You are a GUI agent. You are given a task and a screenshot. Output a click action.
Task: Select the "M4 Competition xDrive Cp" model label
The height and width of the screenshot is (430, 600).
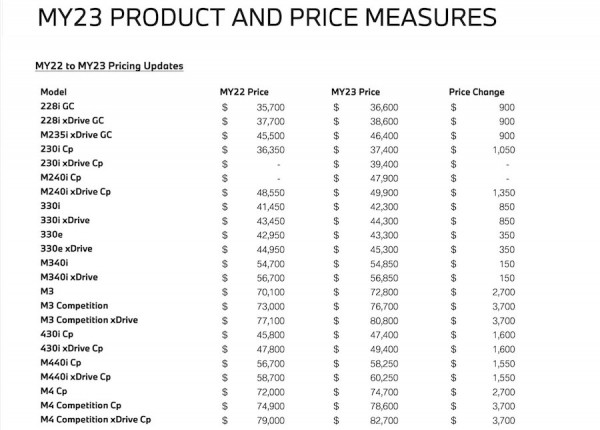(x=96, y=419)
